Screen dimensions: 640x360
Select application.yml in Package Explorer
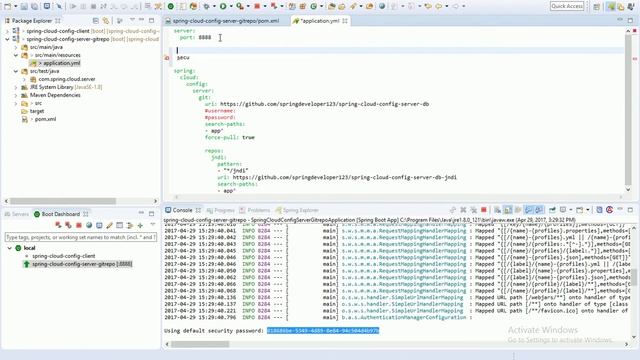coord(61,63)
